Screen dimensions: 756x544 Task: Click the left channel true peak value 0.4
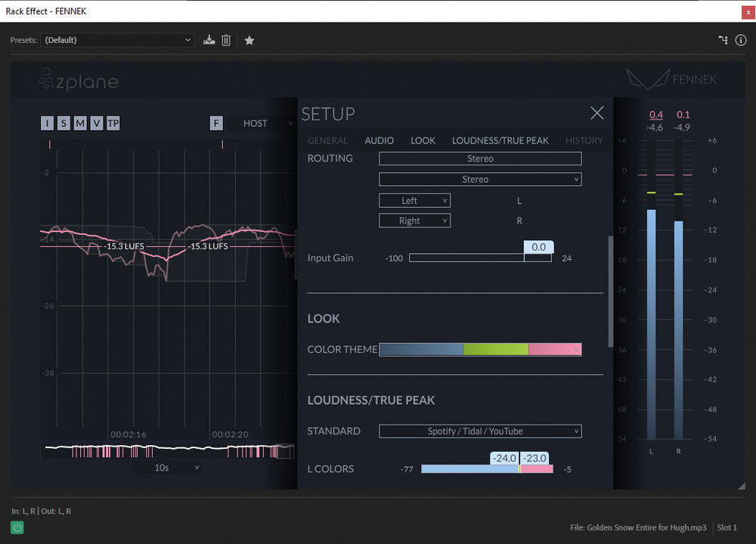click(x=655, y=115)
